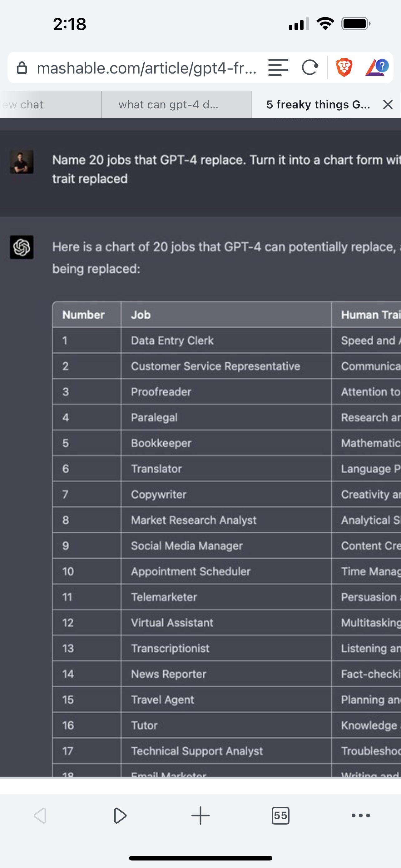Viewport: 401px width, 868px height.
Task: Tap the Brave Shields lion icon
Action: [344, 67]
